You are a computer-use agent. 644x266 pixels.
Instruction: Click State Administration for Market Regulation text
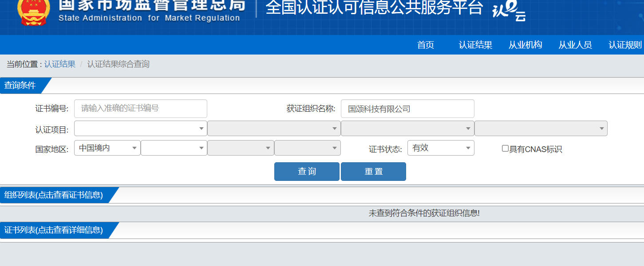click(149, 18)
